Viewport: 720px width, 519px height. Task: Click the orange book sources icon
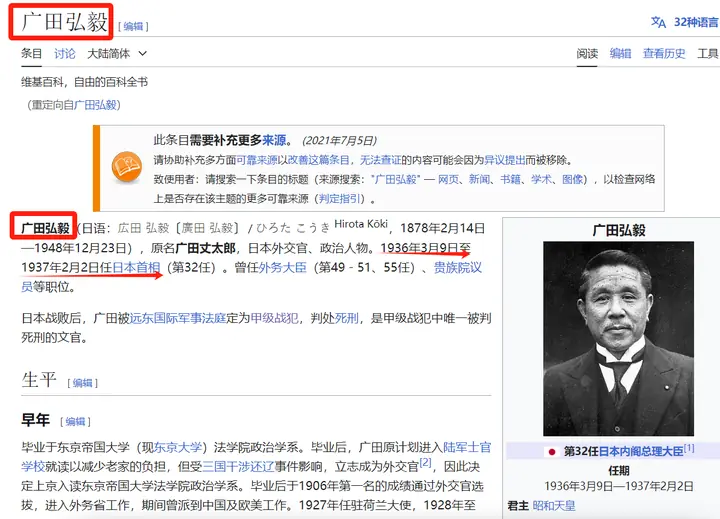(x=126, y=166)
